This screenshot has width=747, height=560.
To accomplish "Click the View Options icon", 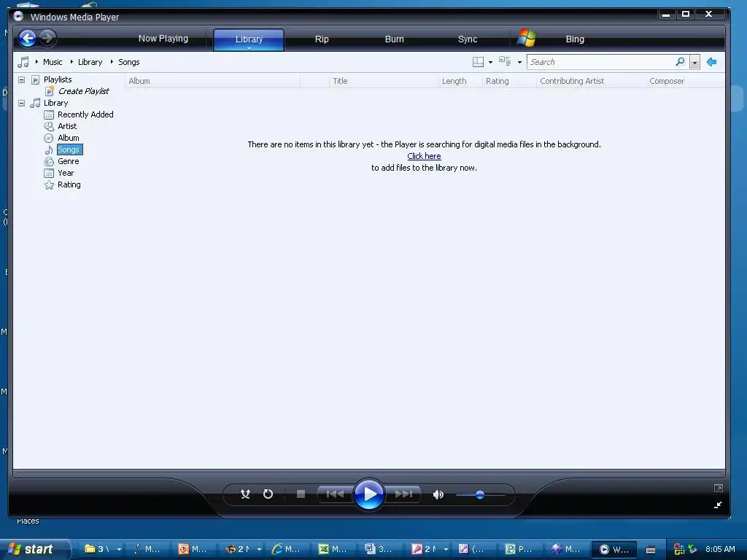I will pyautogui.click(x=505, y=61).
